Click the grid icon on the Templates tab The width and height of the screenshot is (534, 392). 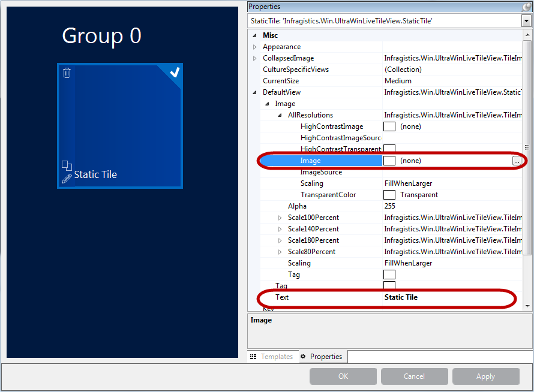click(x=254, y=356)
